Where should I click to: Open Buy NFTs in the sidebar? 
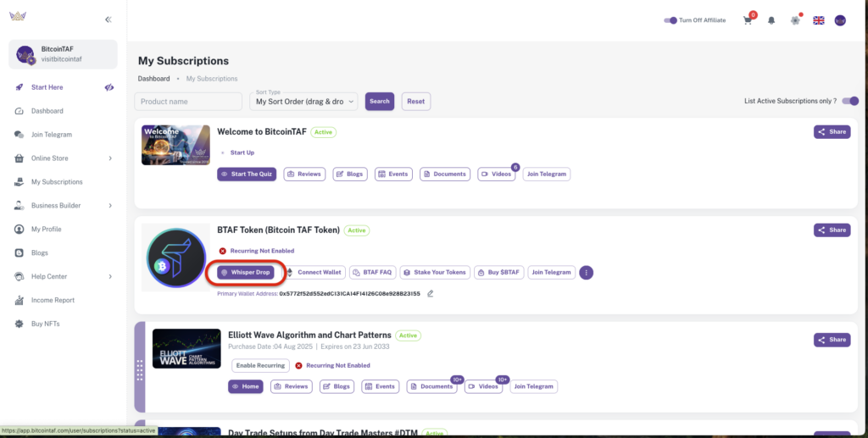pyautogui.click(x=46, y=324)
